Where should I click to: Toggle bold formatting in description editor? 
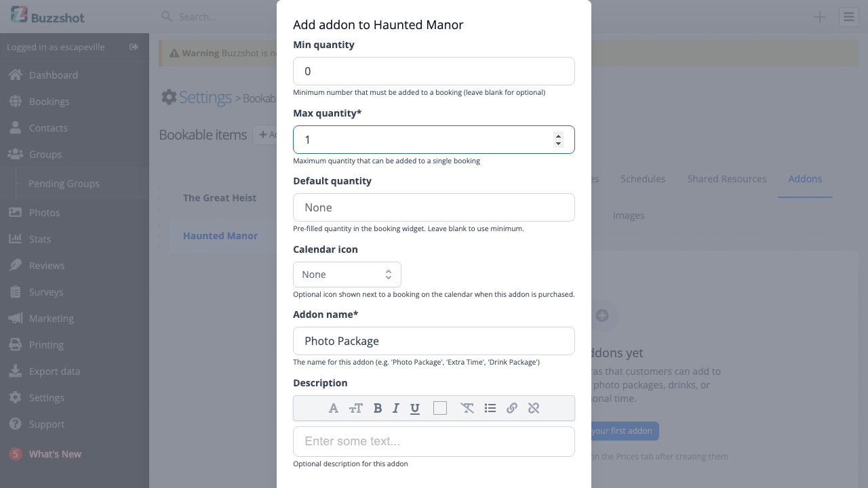[x=378, y=408]
